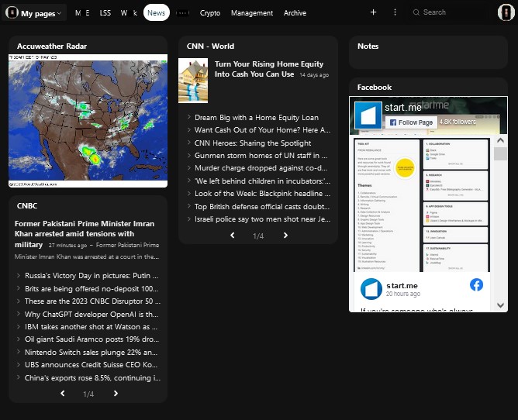The image size is (518, 420).
Task: Switch to the Crypto tab
Action: [210, 13]
